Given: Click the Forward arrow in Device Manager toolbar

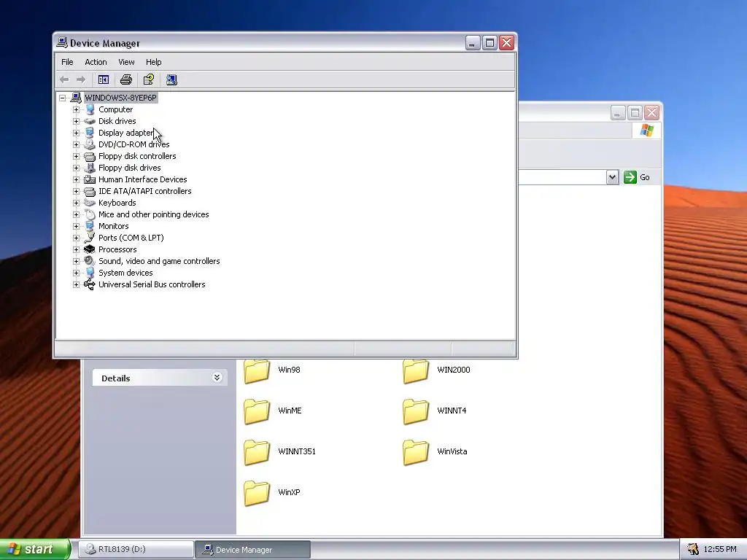Looking at the screenshot, I should (x=81, y=79).
